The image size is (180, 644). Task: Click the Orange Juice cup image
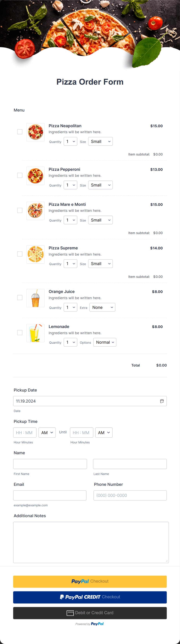35,298
